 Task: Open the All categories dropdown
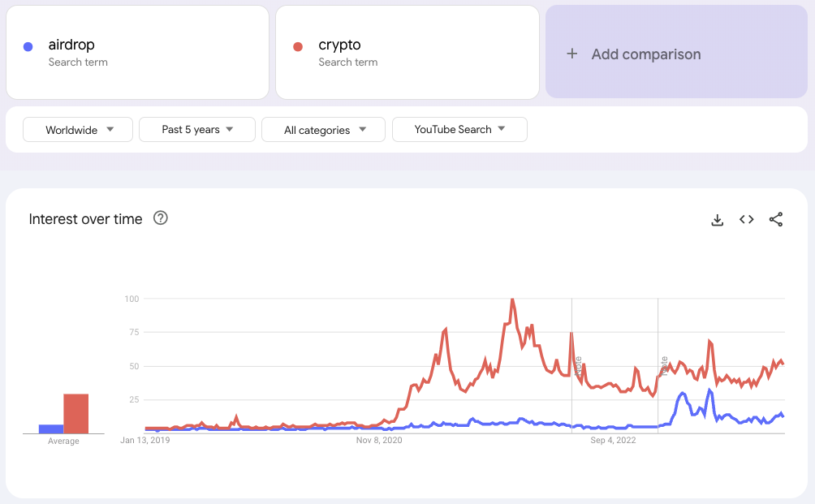(x=323, y=130)
